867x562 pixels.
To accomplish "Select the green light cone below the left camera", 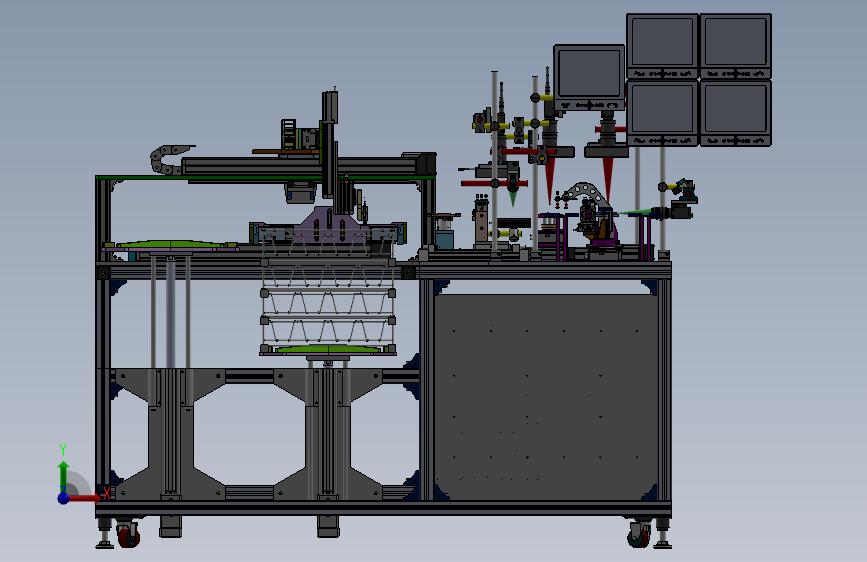I will tap(513, 197).
